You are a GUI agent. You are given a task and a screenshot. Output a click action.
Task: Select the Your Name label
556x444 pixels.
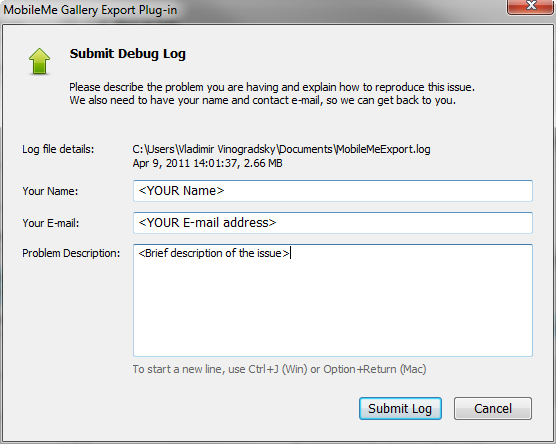pyautogui.click(x=50, y=191)
